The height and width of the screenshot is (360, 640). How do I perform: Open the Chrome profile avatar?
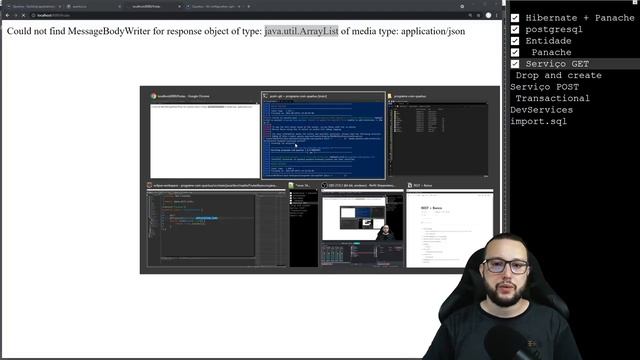[488, 15]
